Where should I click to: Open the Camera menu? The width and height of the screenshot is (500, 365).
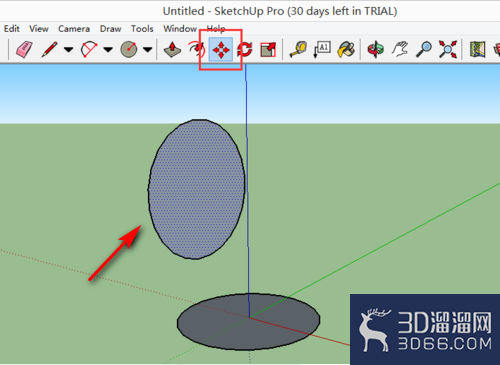[x=74, y=29]
